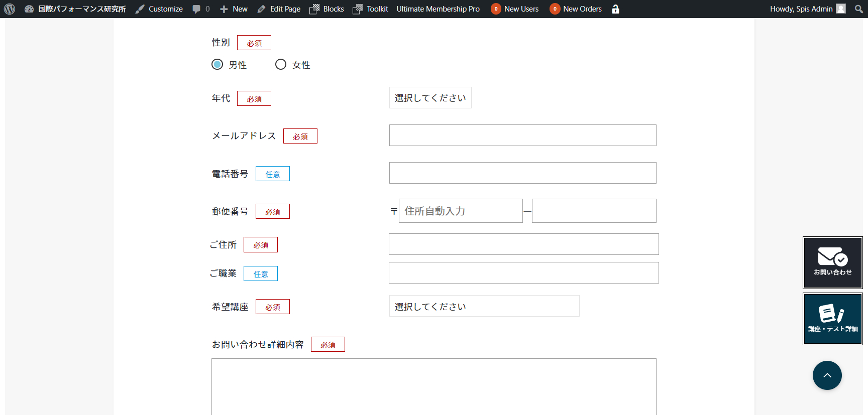Open the New content menu
Viewport: 868px width, 415px height.
[234, 9]
